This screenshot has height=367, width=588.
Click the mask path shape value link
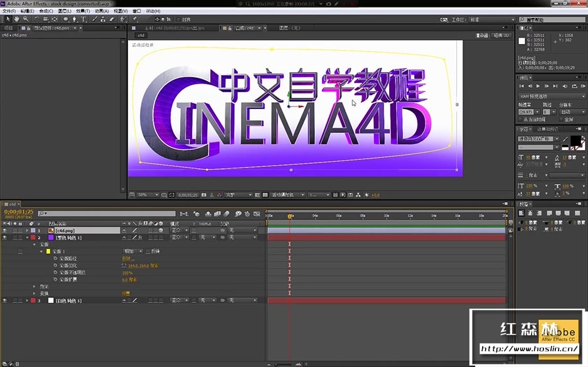click(128, 258)
